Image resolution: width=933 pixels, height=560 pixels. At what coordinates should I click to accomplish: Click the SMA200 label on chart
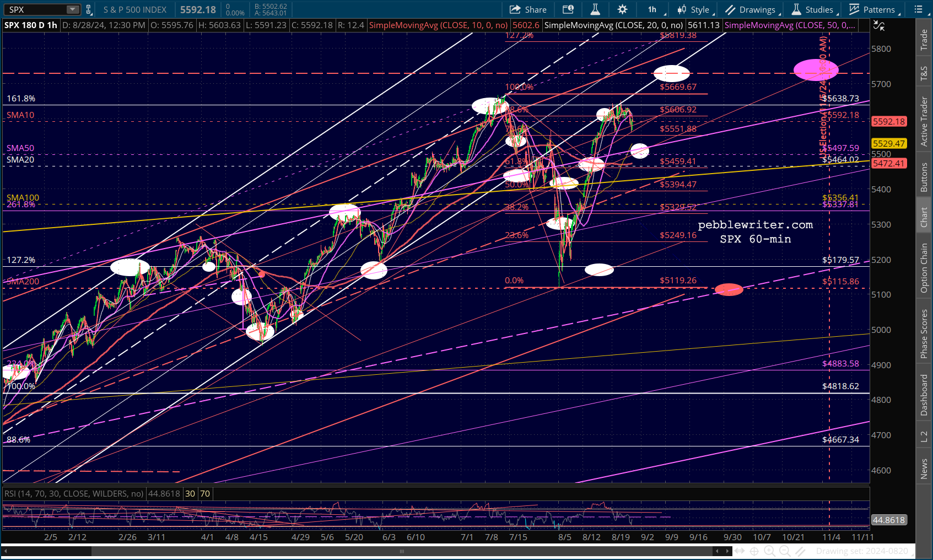23,281
